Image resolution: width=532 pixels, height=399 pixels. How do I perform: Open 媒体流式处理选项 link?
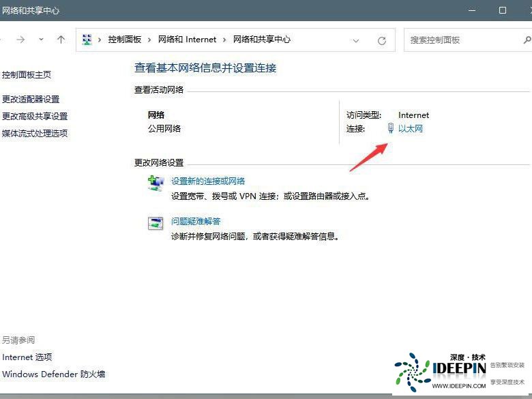[x=35, y=133]
